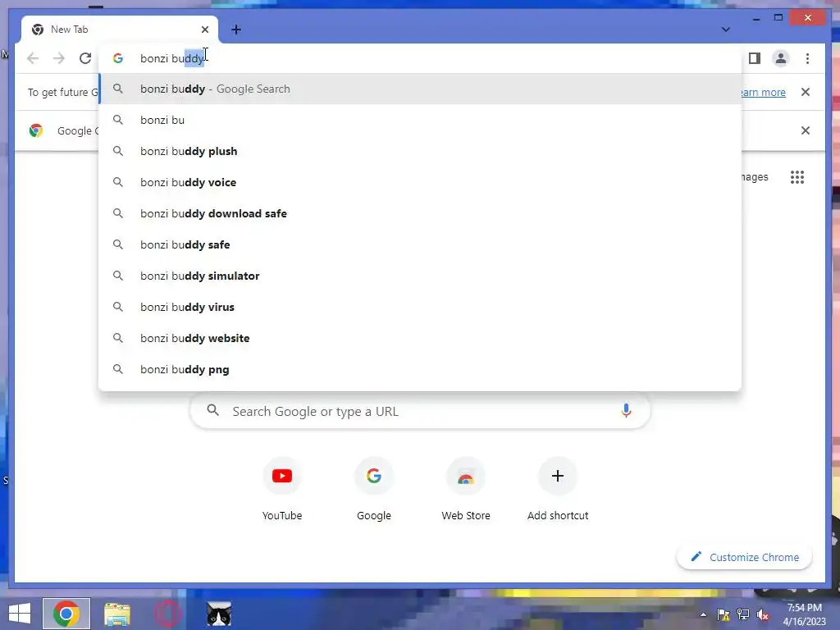840x630 pixels.
Task: Open the cat icon app in taskbar
Action: (218, 614)
